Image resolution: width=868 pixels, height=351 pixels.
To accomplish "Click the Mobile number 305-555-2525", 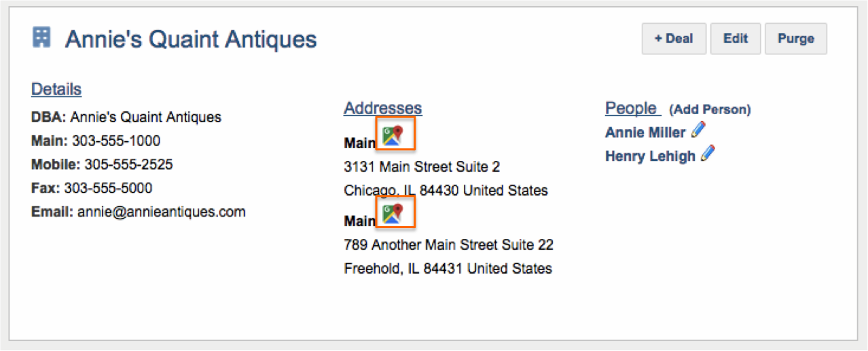I will [x=128, y=165].
